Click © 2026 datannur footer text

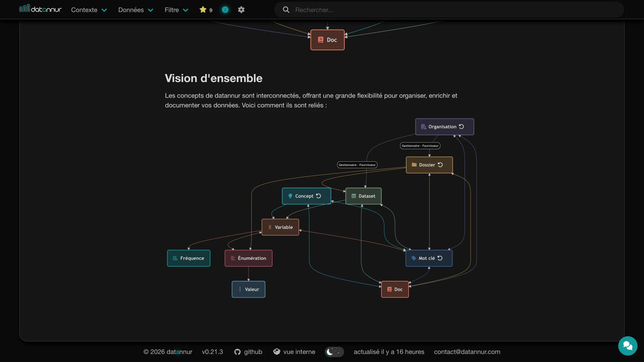(x=168, y=352)
